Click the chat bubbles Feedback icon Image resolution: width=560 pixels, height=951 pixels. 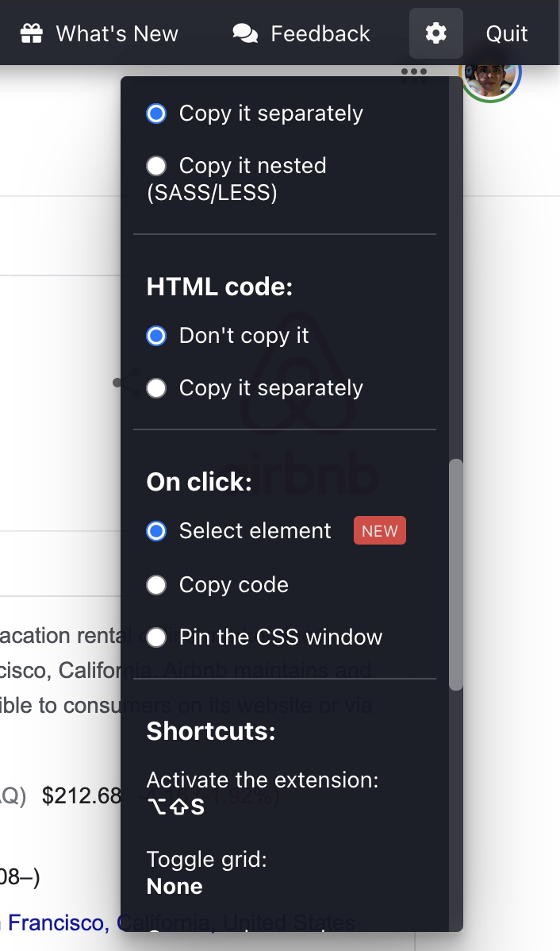[x=245, y=33]
